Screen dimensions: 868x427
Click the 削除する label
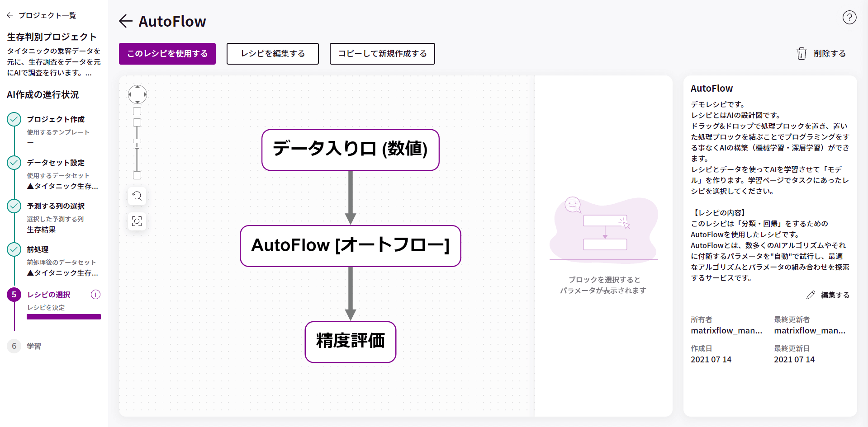(x=830, y=54)
